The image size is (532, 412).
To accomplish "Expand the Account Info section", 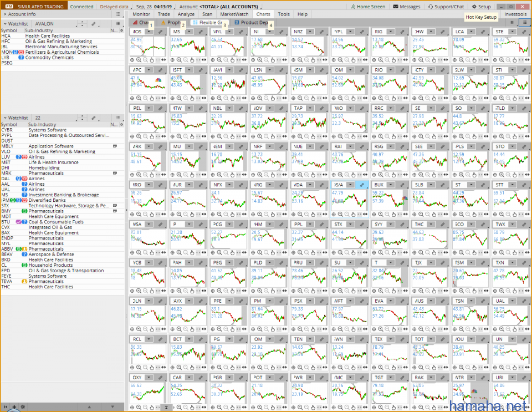I will coord(5,14).
